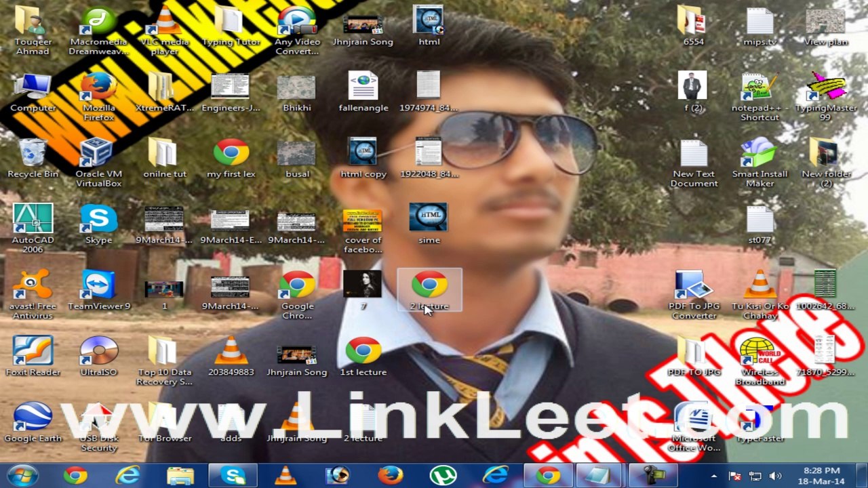Image resolution: width=868 pixels, height=488 pixels.
Task: Select the 'sime' HTML file
Action: (x=429, y=224)
